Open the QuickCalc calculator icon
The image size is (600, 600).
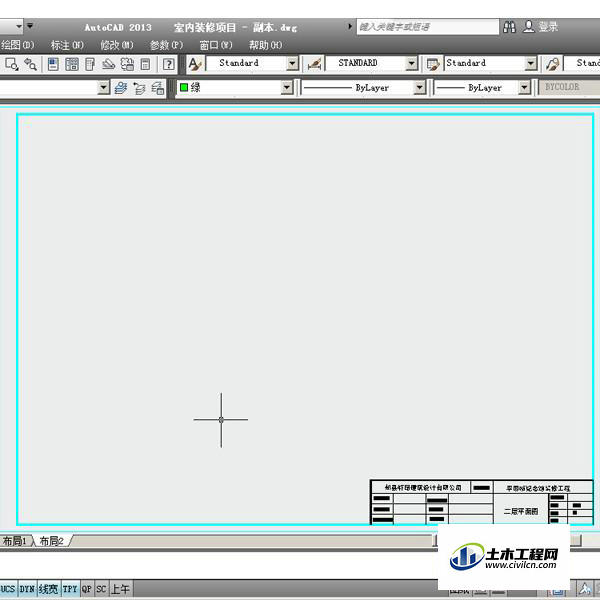(145, 64)
